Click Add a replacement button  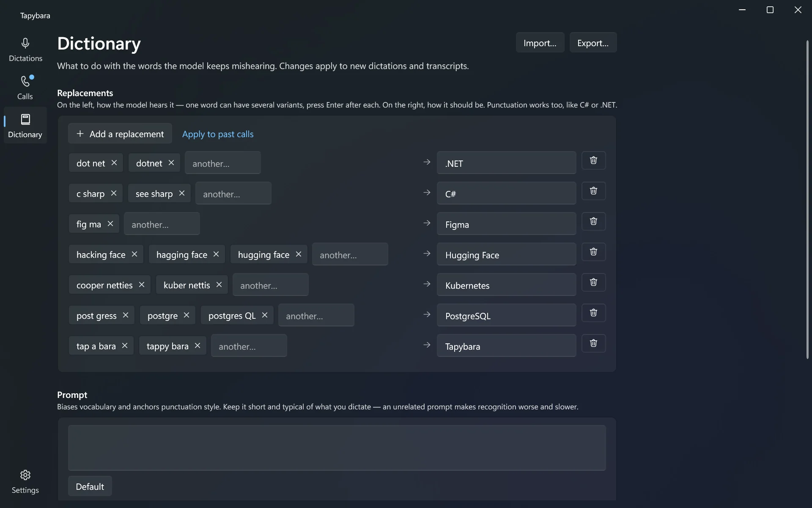pyautogui.click(x=120, y=134)
